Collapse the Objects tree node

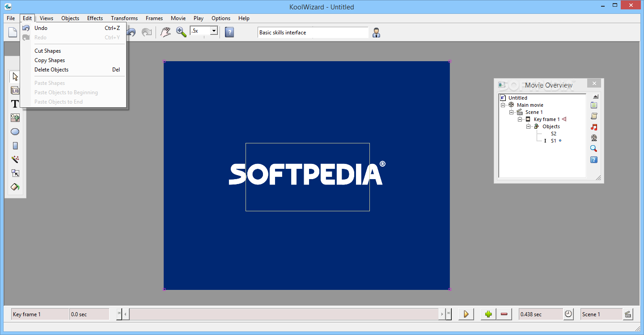[529, 126]
